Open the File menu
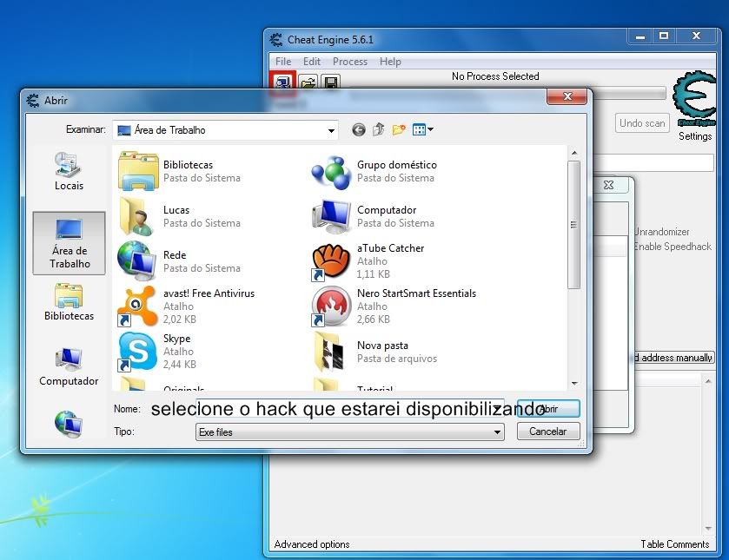Screen dimensions: 729x560 pyautogui.click(x=283, y=62)
